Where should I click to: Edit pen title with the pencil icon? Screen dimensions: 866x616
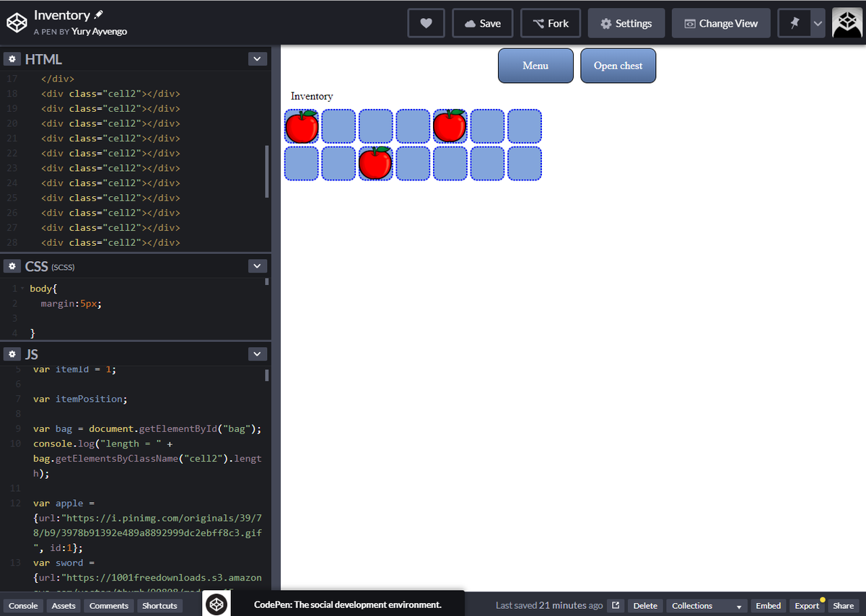(x=99, y=14)
